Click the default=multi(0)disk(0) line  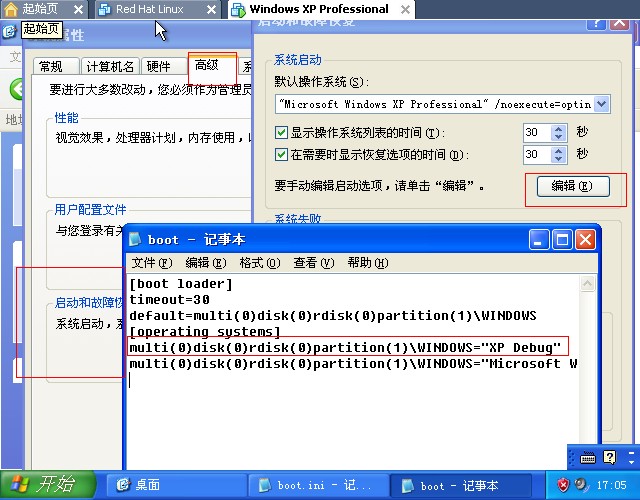click(333, 316)
